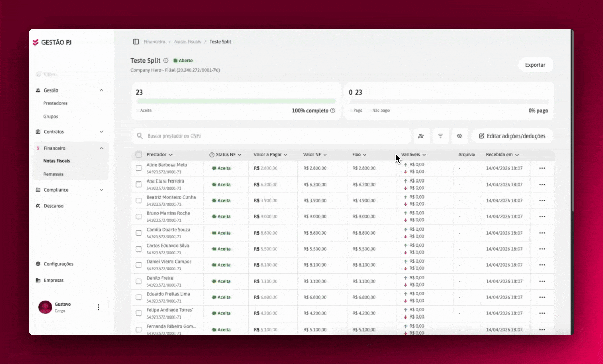
Task: Click the help icon next to 100% completo
Action: click(333, 110)
